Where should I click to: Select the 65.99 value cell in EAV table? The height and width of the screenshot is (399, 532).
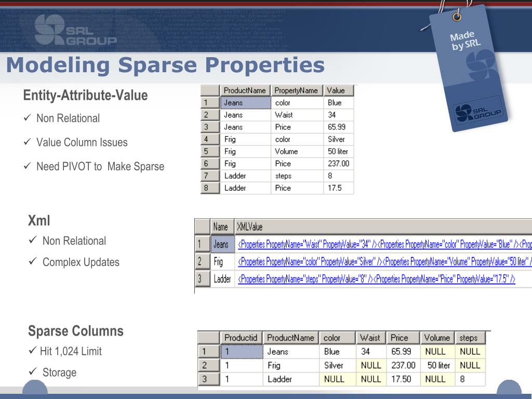click(339, 127)
